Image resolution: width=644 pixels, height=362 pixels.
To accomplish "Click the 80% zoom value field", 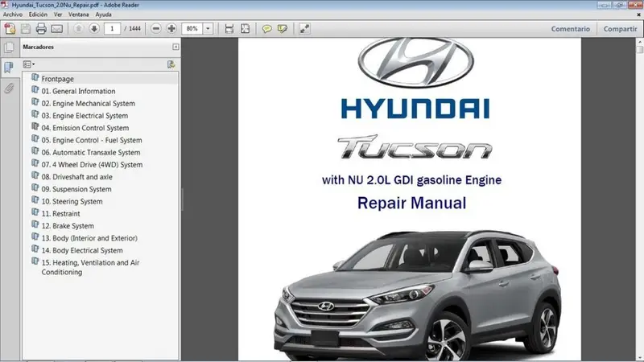I will 192,29.
